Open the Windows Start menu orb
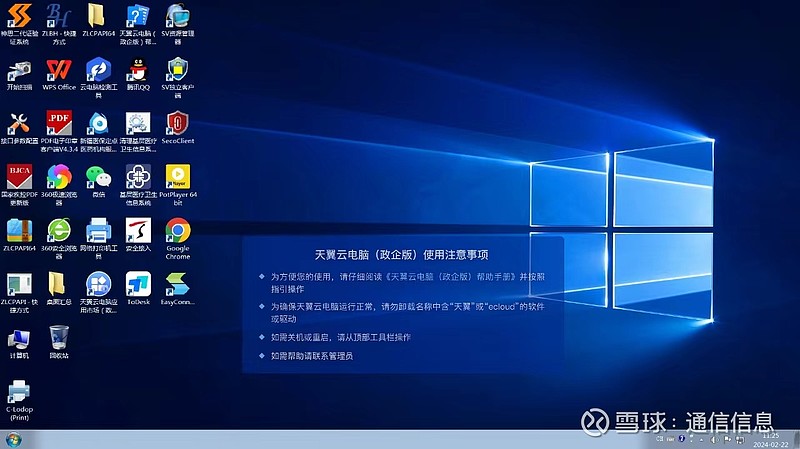Viewport: 800px width, 449px height. click(x=14, y=439)
